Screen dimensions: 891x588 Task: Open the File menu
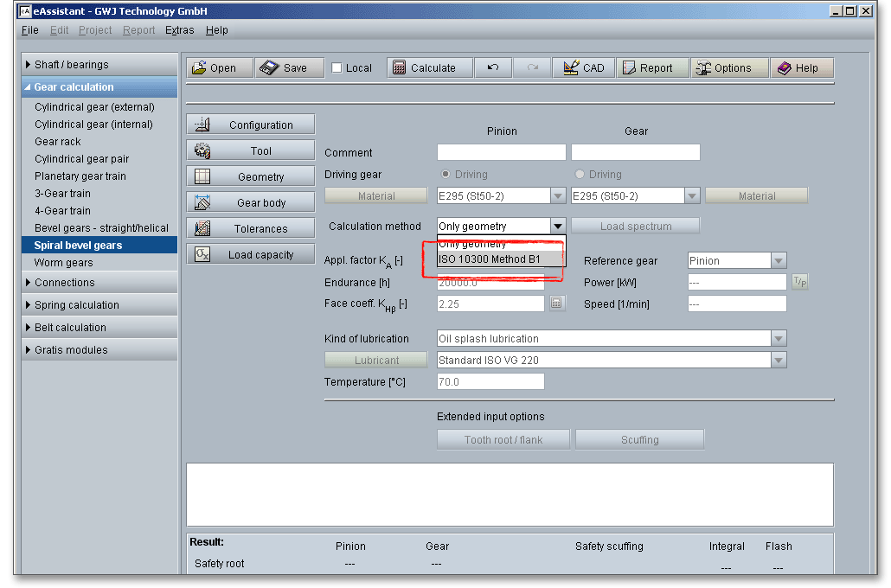30,30
